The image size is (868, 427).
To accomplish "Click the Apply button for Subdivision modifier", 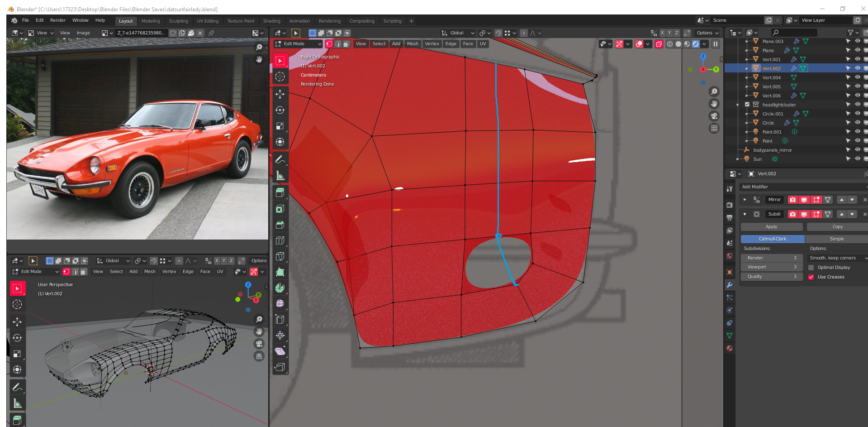I will point(771,227).
